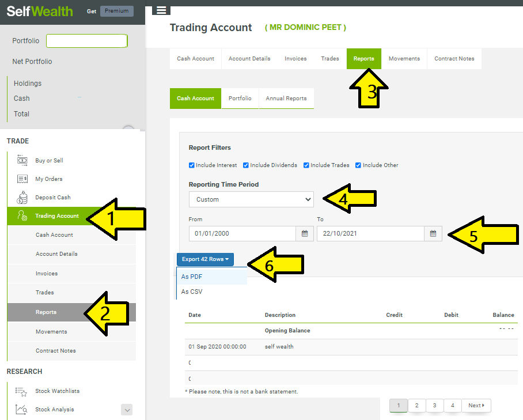
Task: Click the Credit column header
Action: pos(394,315)
